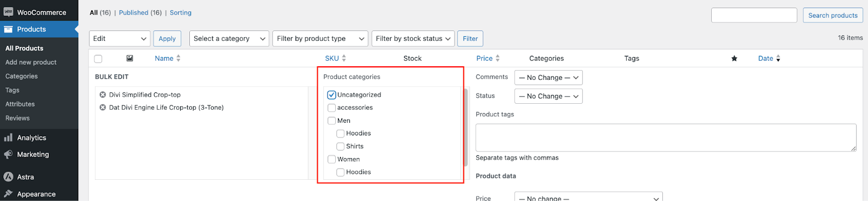Click the Price column header
This screenshot has height=201, width=868.
(484, 59)
